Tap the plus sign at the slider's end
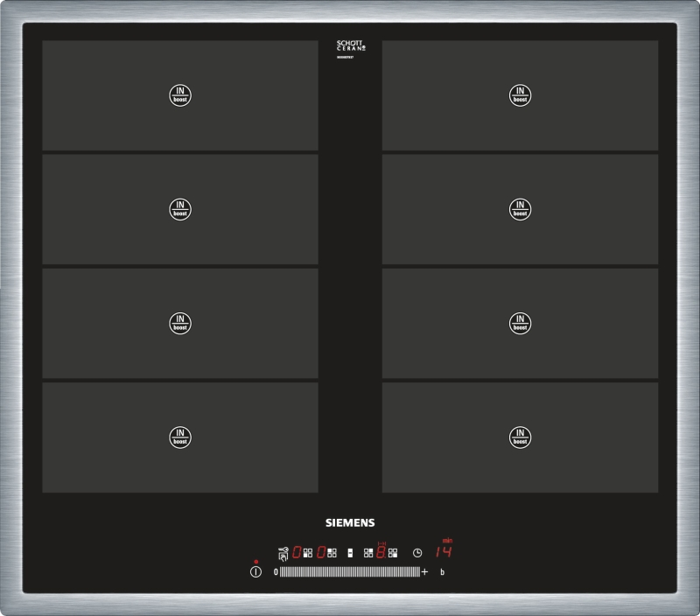Image resolution: width=700 pixels, height=616 pixels. (x=424, y=571)
